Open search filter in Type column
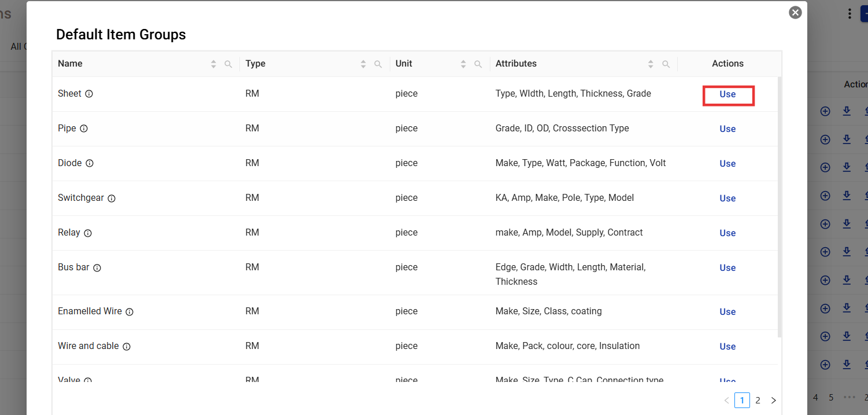 [378, 64]
